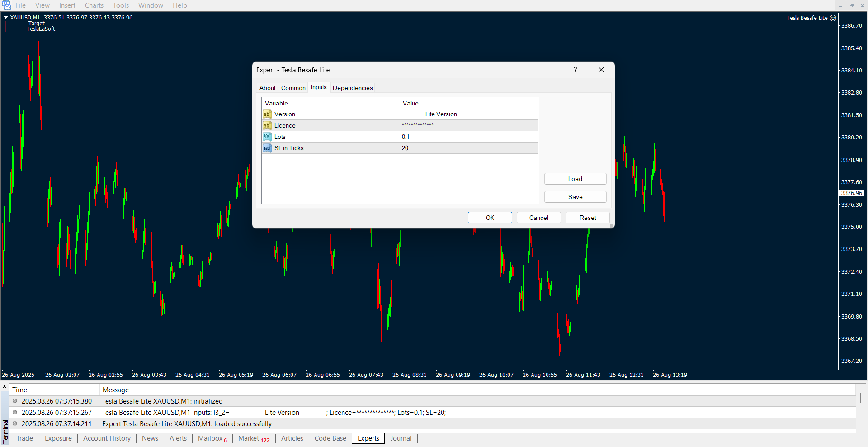
Task: Open the Charts menu
Action: pos(94,5)
